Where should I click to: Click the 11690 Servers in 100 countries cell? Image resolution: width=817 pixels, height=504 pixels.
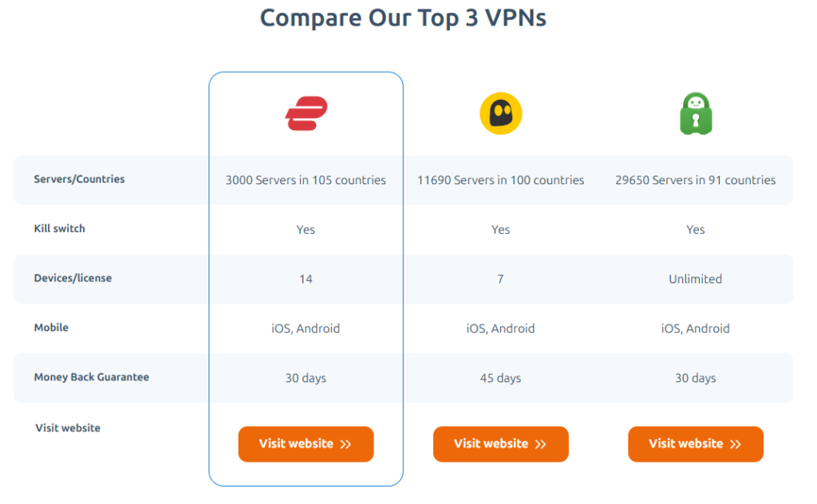tap(500, 180)
